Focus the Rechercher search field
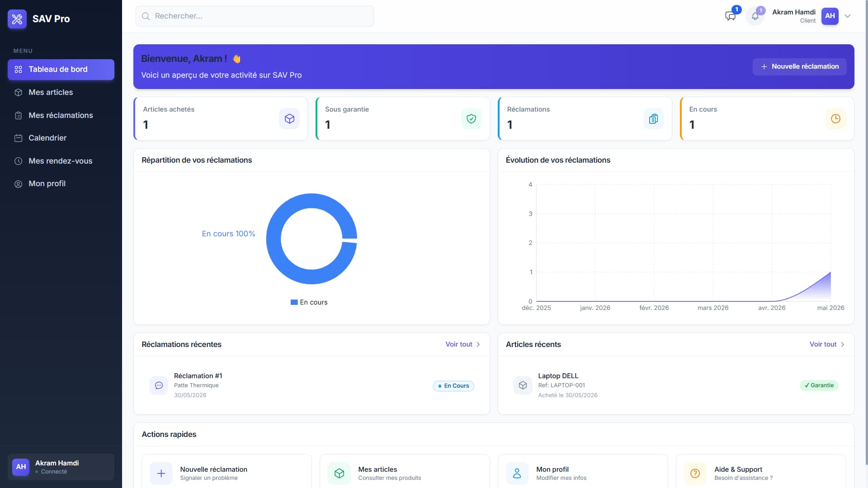 pyautogui.click(x=255, y=16)
